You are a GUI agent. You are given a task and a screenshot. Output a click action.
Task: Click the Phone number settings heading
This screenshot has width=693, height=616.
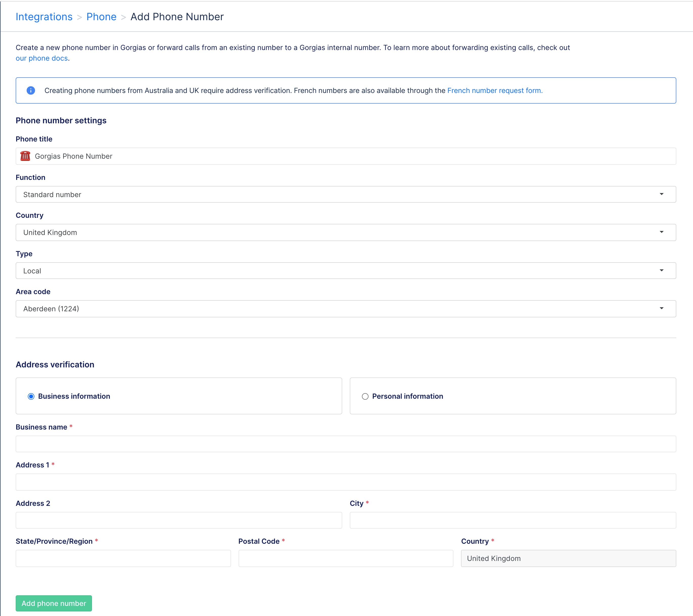pos(61,120)
